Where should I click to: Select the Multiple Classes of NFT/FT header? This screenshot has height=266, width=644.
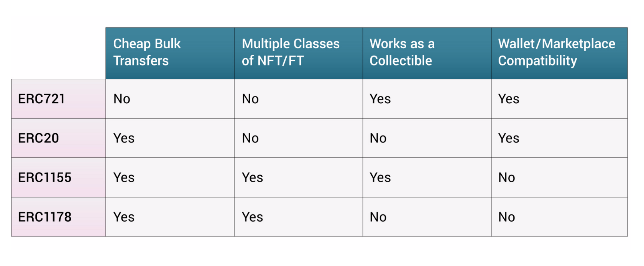pyautogui.click(x=298, y=53)
